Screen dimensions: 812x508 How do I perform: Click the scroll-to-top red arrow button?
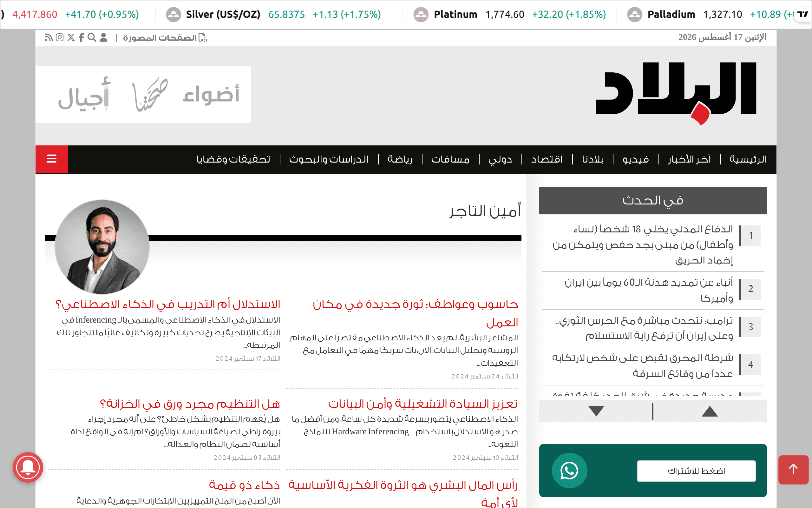point(793,469)
